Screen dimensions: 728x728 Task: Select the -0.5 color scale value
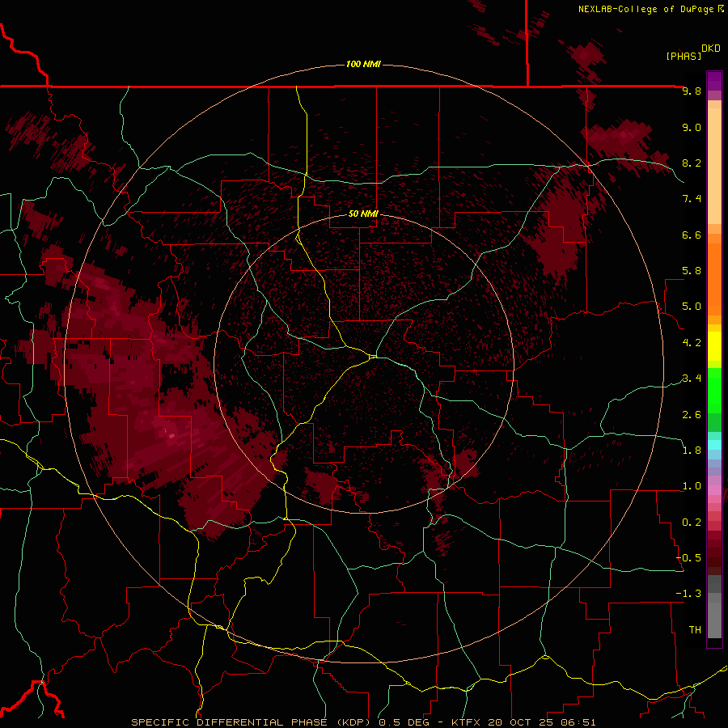[688, 558]
